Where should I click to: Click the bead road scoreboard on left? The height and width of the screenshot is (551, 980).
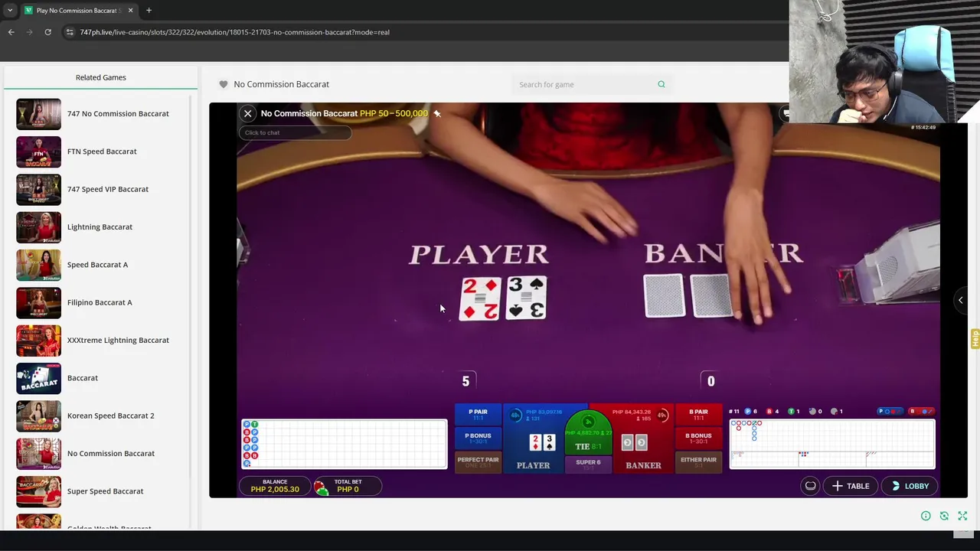tap(345, 444)
